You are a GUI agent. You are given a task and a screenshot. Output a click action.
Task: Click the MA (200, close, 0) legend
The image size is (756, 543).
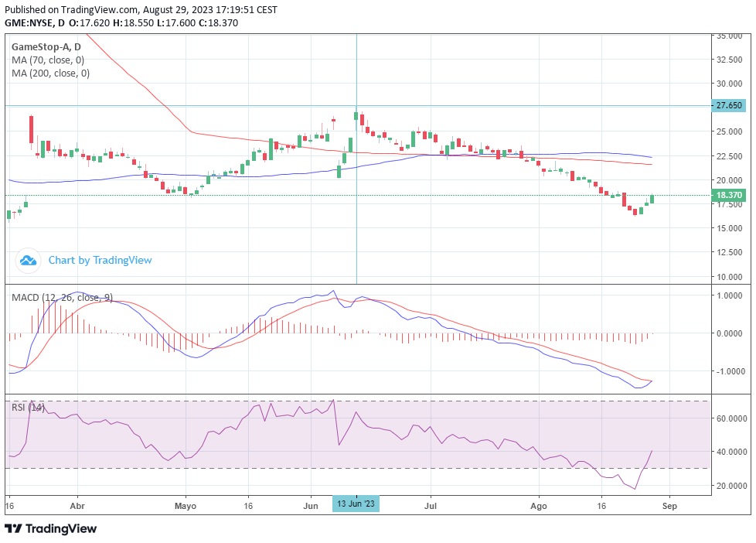click(x=50, y=73)
